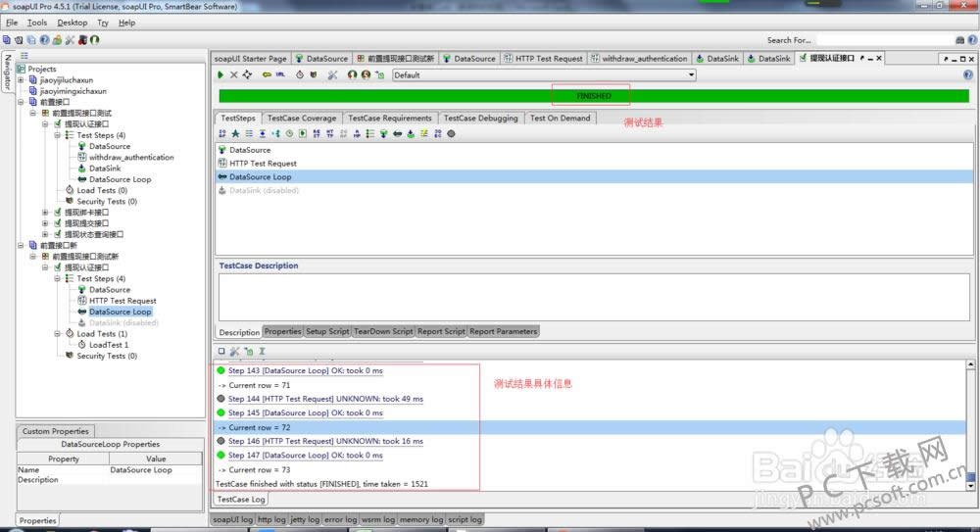Click the star icon in TestSteps toolbar
Screen dimensions: 980x532
pos(235,133)
